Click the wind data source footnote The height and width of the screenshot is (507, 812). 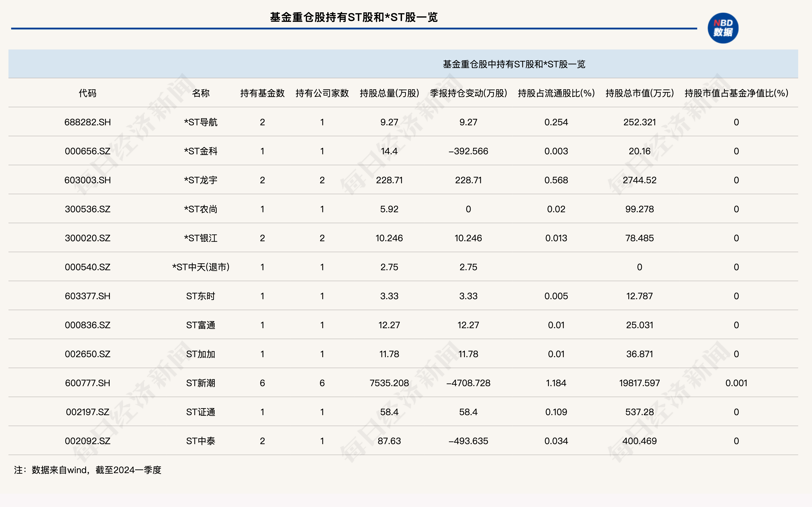pos(87,470)
